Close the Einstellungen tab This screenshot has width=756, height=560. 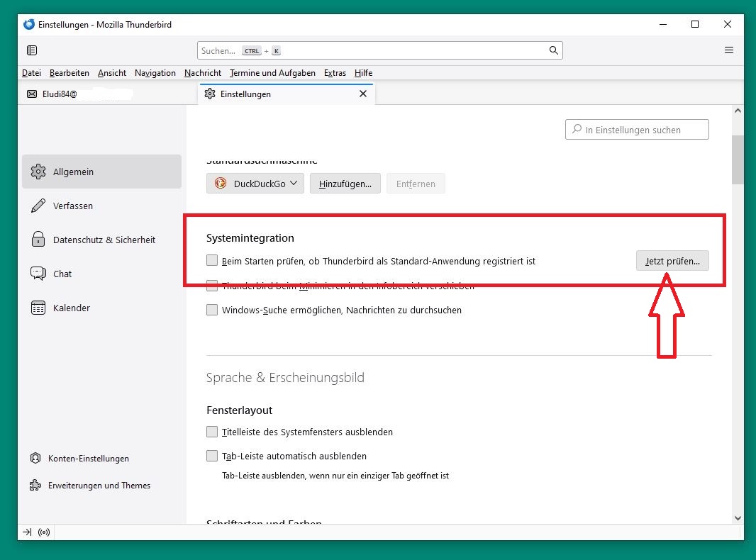[x=363, y=94]
